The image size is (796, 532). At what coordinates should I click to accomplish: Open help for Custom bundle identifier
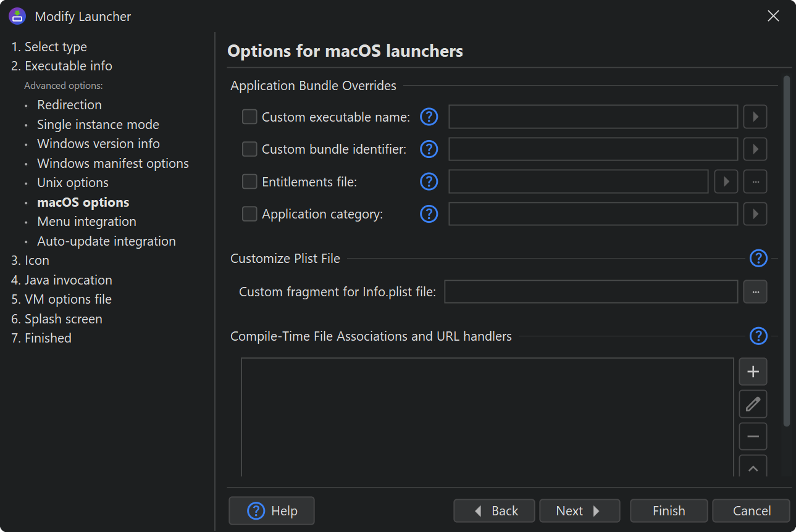429,149
